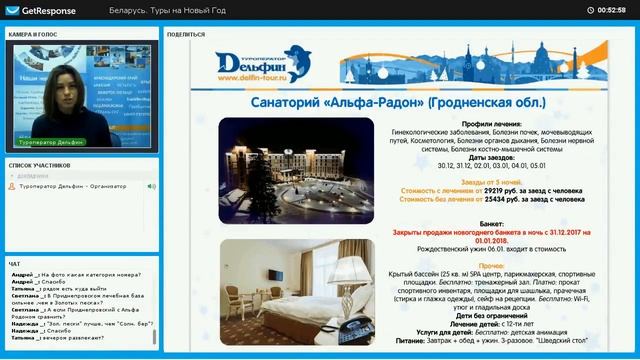Image resolution: width=640 pixels, height=360 pixels.
Task: Click Татьяна's message вечером развлекают?
Action: (58, 338)
